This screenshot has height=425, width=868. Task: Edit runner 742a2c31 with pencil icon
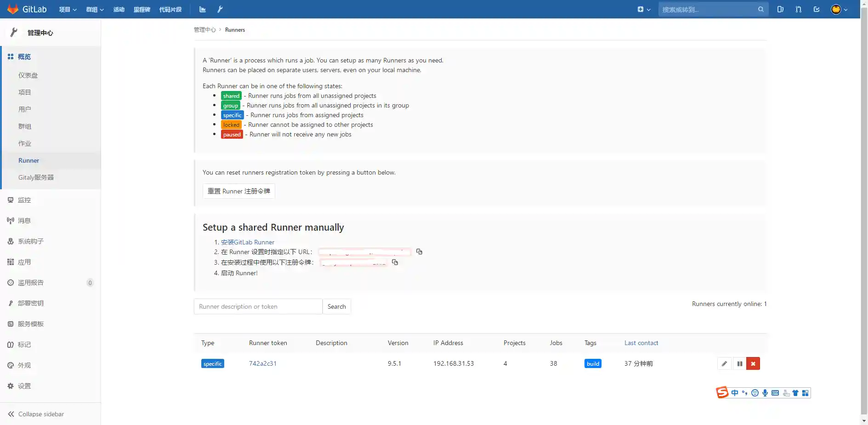(x=724, y=363)
